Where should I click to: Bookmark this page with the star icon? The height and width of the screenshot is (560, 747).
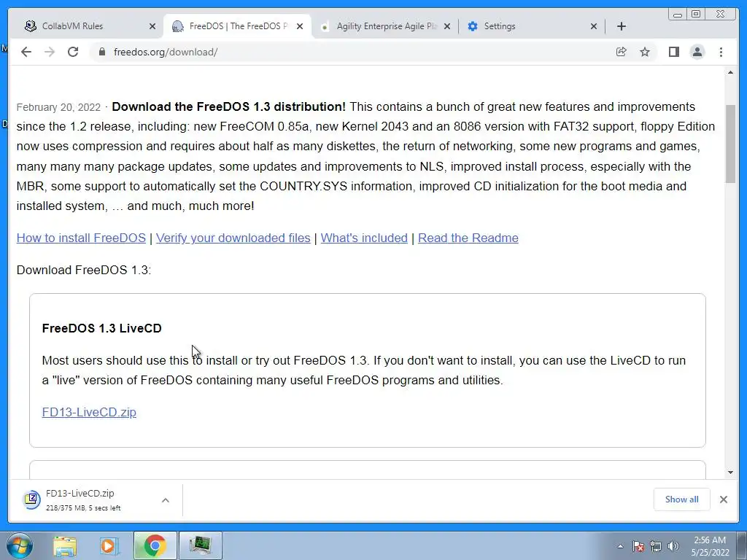coord(645,52)
